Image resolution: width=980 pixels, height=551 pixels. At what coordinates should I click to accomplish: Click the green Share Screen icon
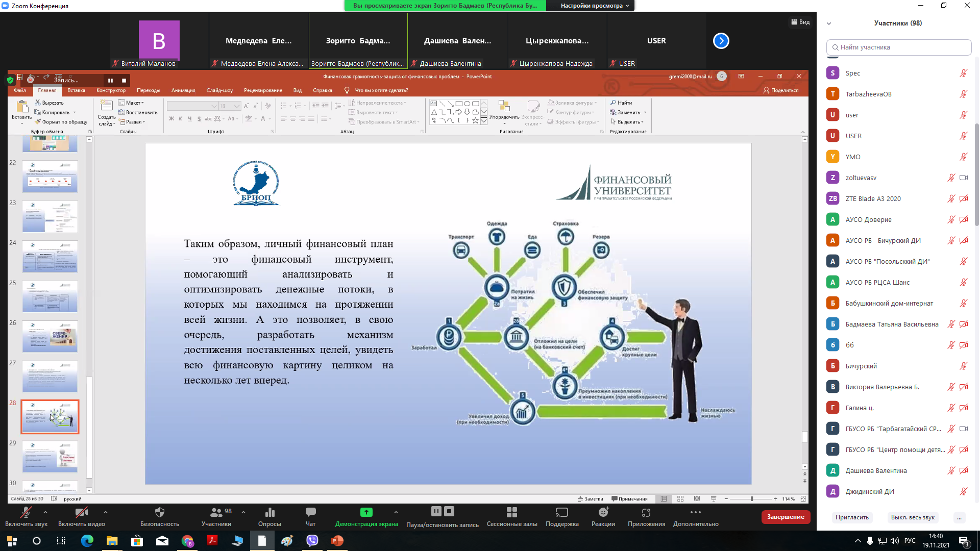[366, 512]
